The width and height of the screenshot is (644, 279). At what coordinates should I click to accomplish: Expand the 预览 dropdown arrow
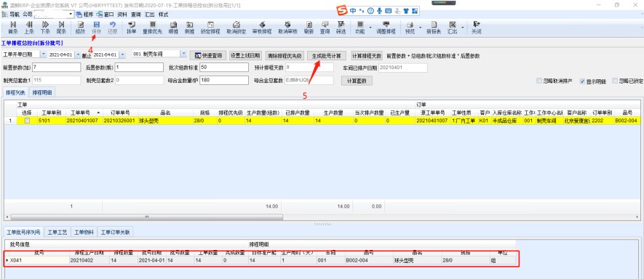coord(421,28)
